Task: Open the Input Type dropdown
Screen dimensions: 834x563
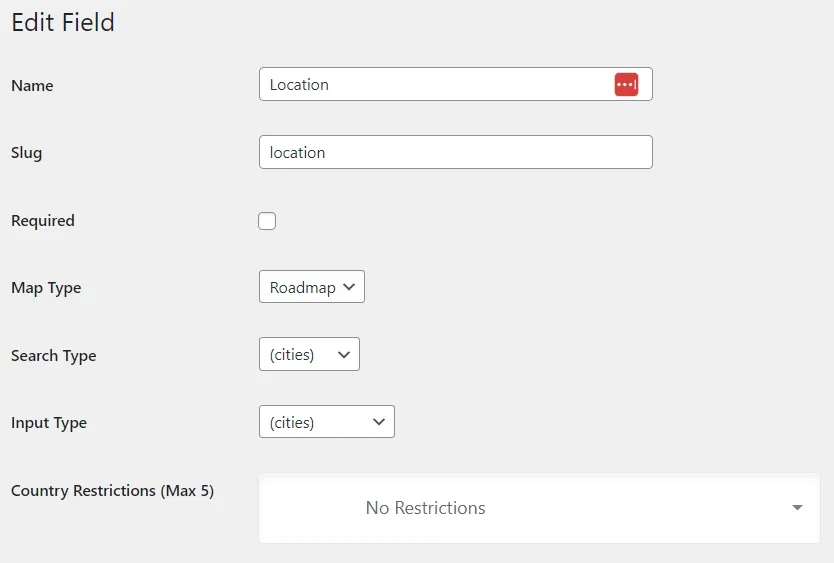Action: tap(327, 422)
